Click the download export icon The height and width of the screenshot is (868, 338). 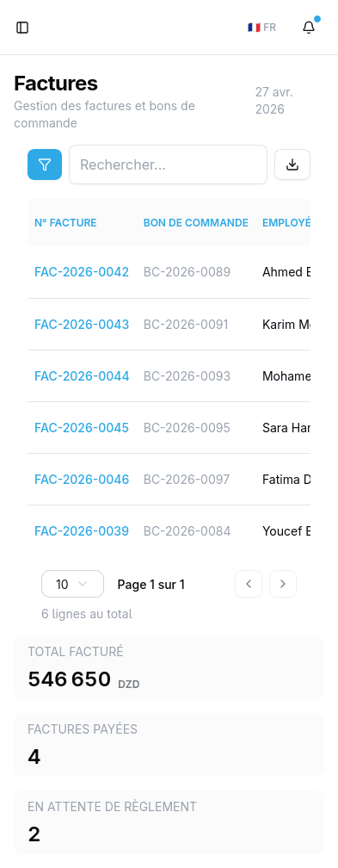coord(292,164)
